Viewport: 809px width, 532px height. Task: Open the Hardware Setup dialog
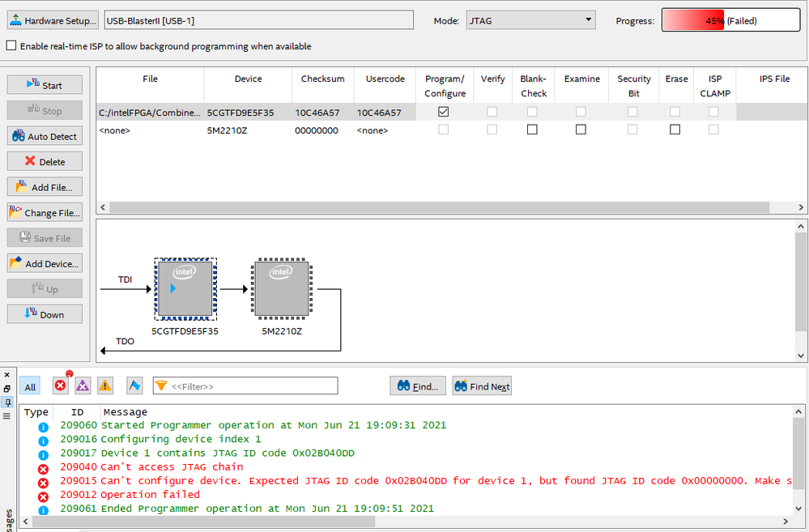[53, 20]
